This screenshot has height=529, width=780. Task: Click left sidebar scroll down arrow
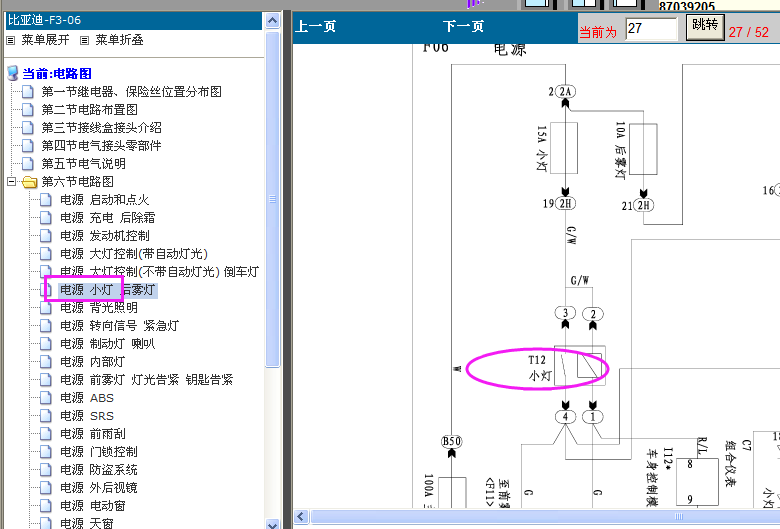pyautogui.click(x=272, y=524)
